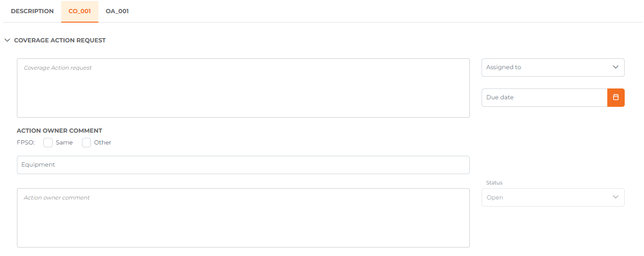This screenshot has height=256, width=644.
Task: Click the Status field chevron arrow
Action: [615, 197]
